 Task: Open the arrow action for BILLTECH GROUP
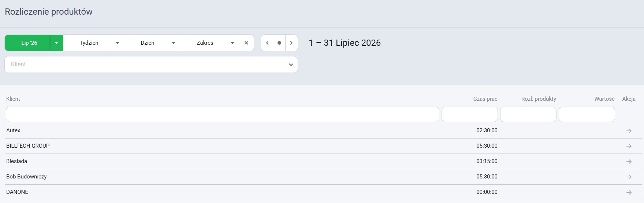click(629, 146)
